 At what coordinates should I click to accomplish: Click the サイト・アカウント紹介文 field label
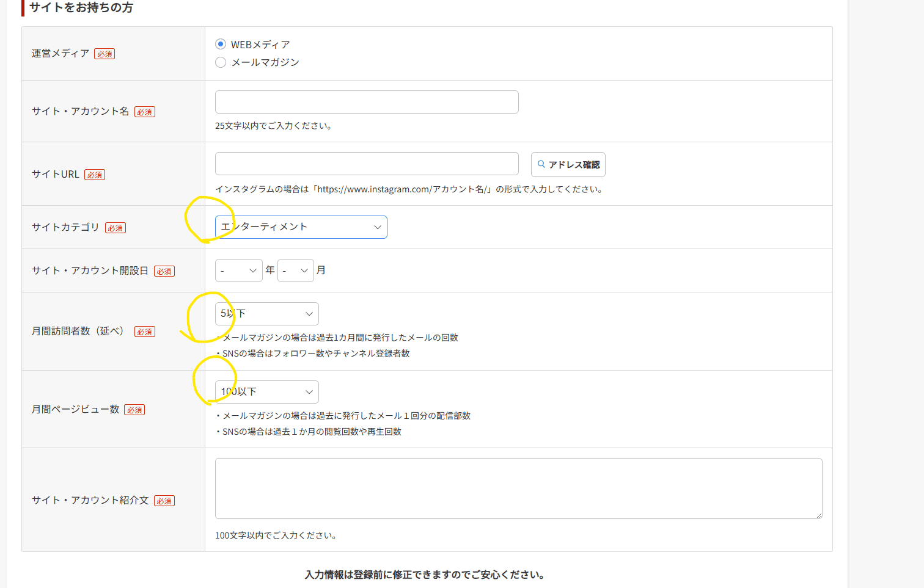tap(90, 500)
